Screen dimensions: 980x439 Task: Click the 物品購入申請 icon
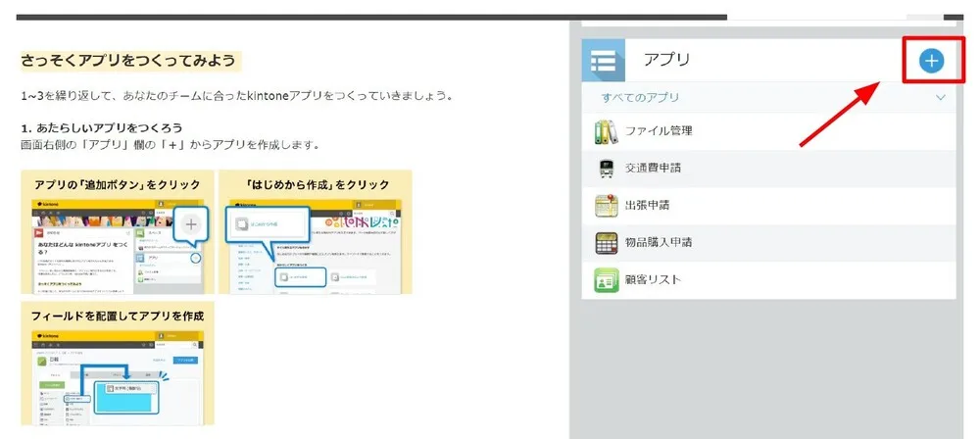pyautogui.click(x=607, y=243)
